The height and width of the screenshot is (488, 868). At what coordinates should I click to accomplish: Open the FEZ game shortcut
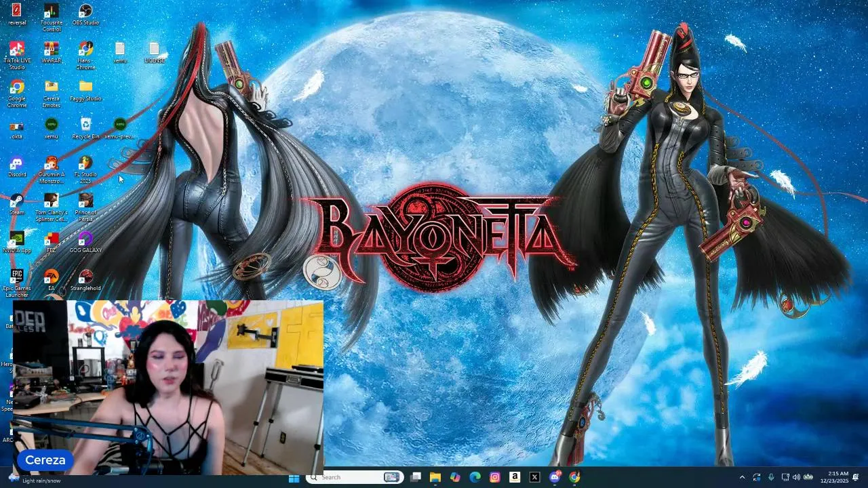pyautogui.click(x=52, y=242)
